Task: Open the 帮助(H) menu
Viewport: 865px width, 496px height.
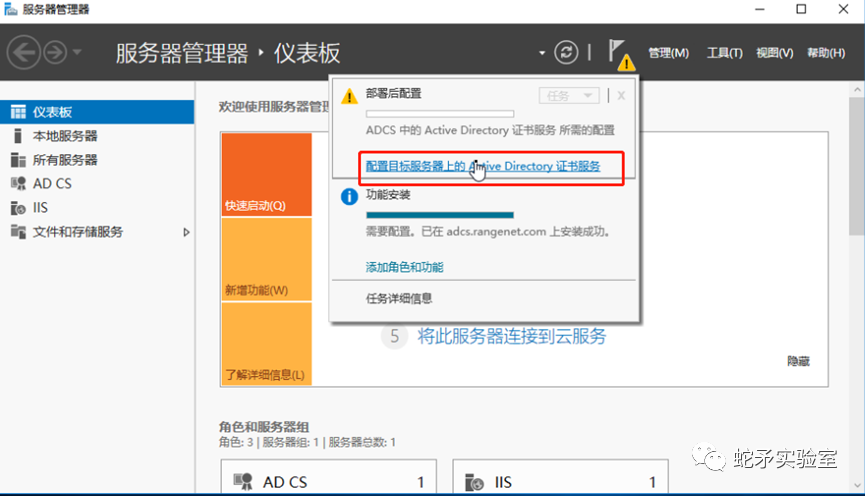Action: [x=826, y=53]
